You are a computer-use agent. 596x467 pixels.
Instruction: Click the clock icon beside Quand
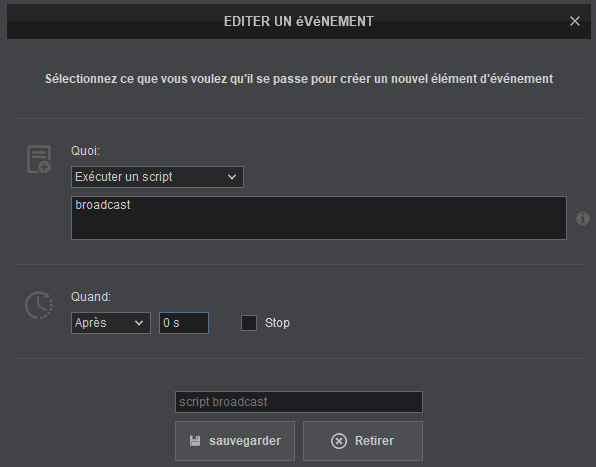click(x=39, y=305)
